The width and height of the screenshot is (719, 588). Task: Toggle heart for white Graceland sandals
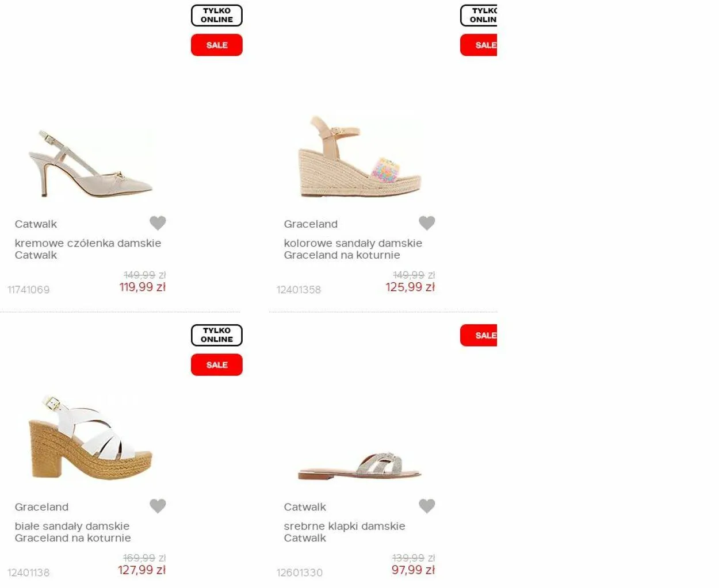[x=158, y=506]
